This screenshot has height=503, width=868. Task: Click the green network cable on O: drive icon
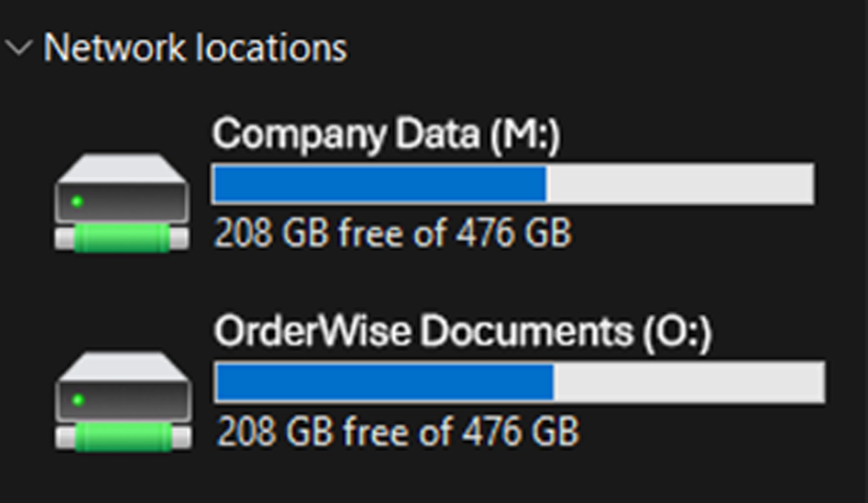tap(123, 437)
